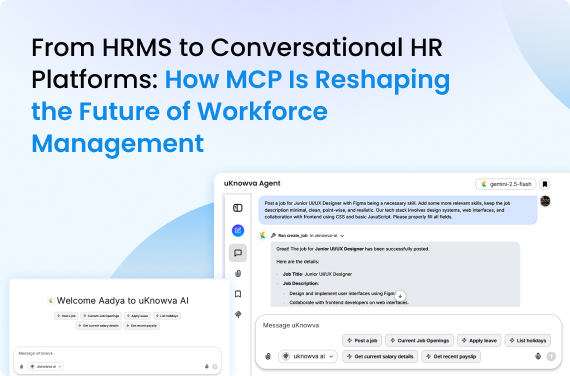Open the bookmark icon in Agent sidebar

[238, 294]
